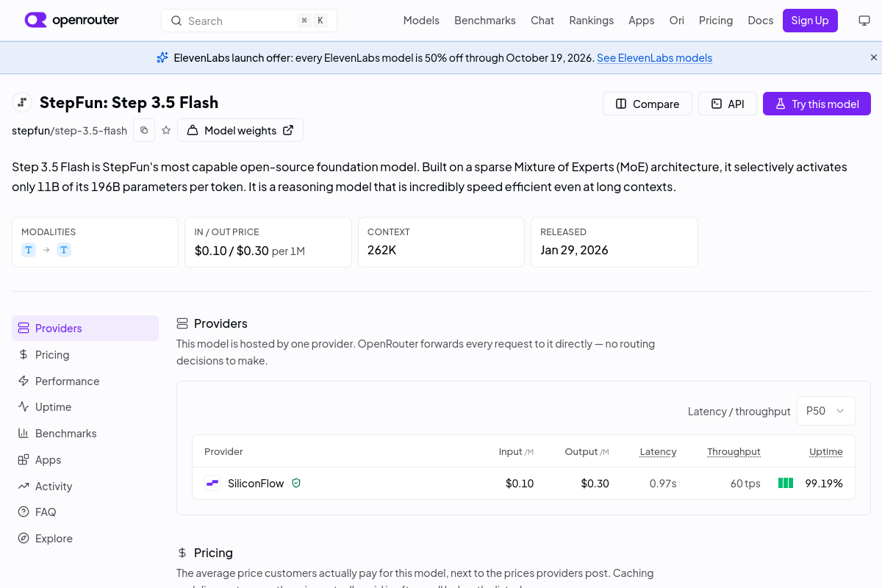
Task: Click the green uptime bars for SiliconFlow
Action: pos(786,483)
